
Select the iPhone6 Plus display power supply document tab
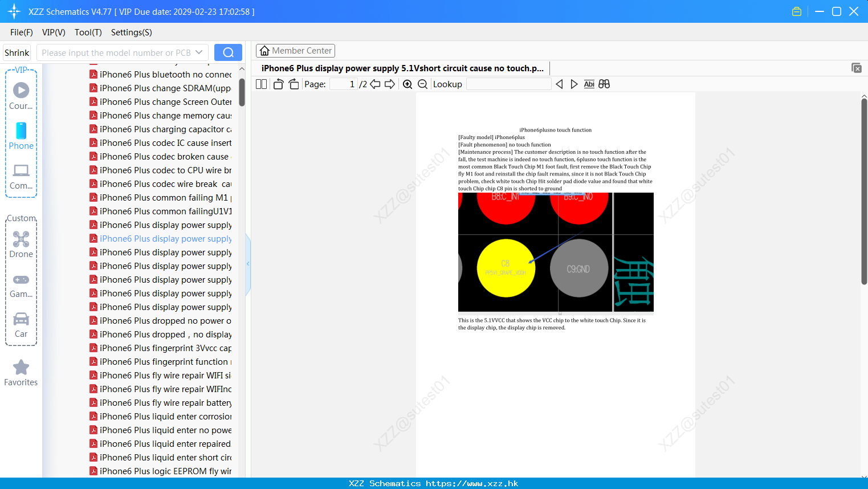[x=402, y=68]
